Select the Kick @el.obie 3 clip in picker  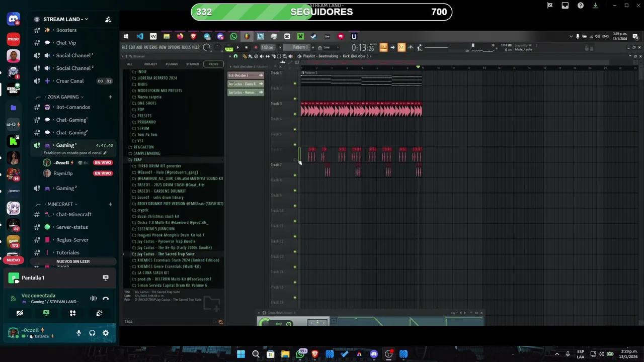click(x=246, y=75)
